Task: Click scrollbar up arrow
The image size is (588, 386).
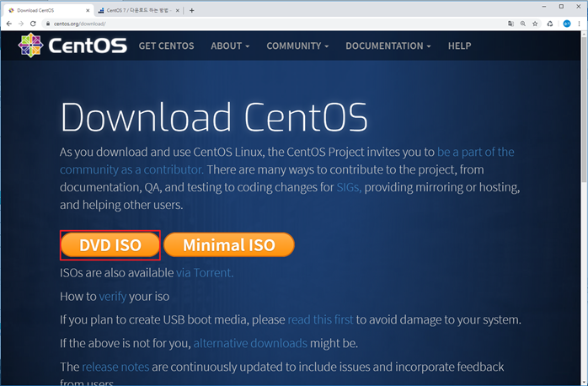Action: pyautogui.click(x=584, y=35)
